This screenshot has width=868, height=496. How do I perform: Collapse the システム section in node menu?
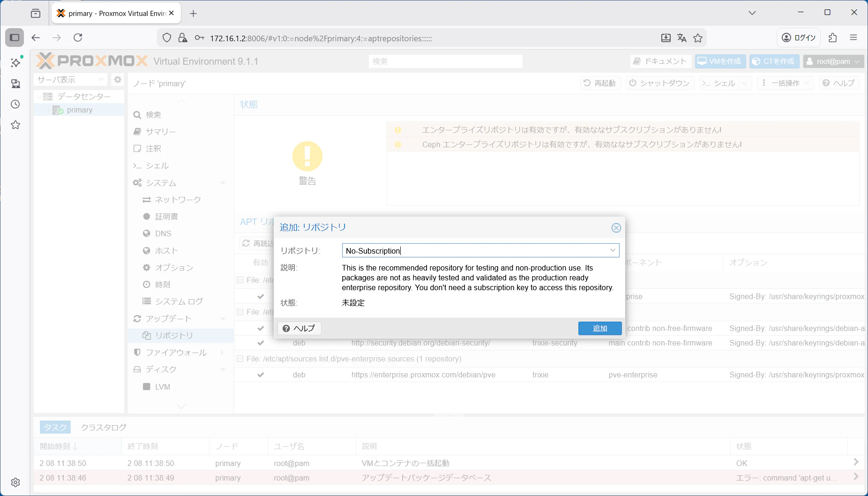223,183
